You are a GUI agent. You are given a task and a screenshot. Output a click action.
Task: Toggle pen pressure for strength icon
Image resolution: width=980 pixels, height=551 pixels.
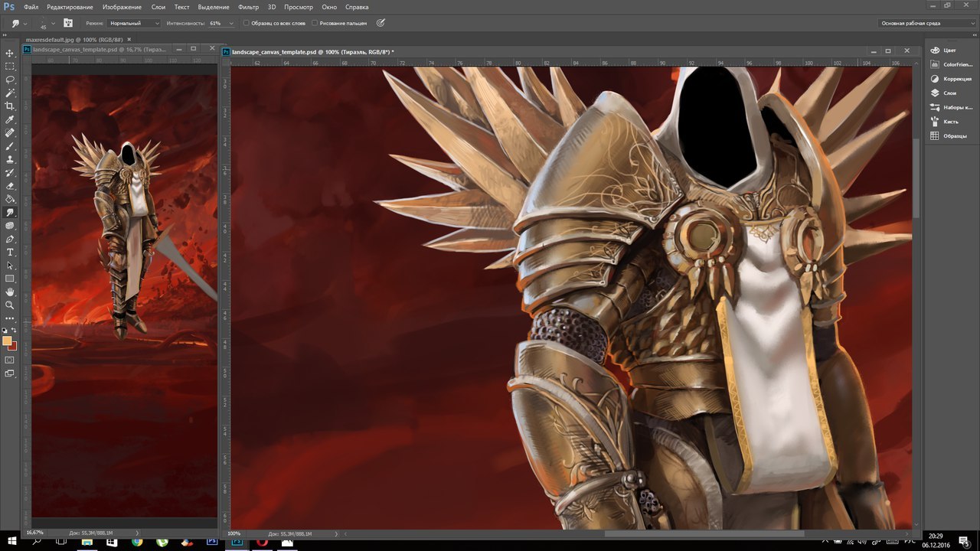[381, 23]
